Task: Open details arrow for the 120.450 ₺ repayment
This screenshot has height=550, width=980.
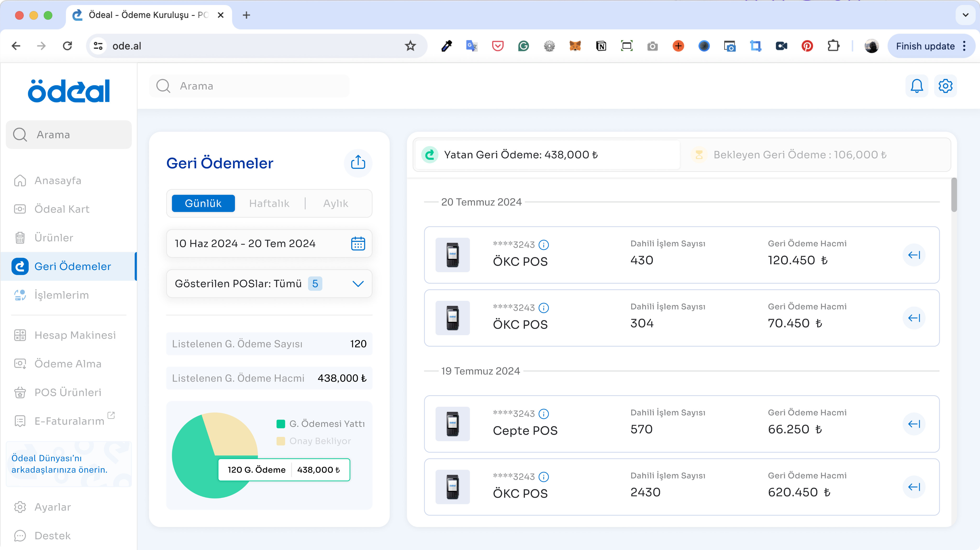Action: (914, 255)
